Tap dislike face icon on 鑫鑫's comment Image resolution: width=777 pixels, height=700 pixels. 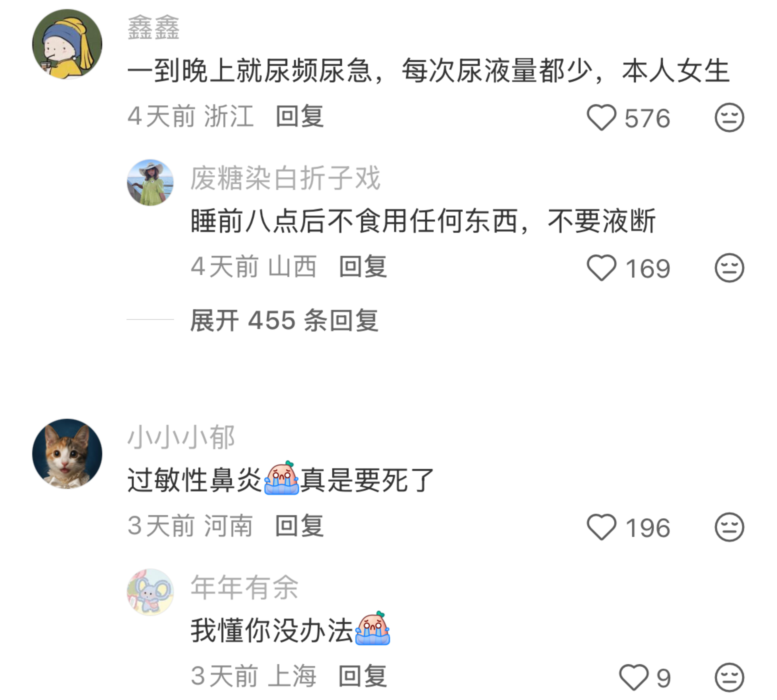pyautogui.click(x=729, y=118)
